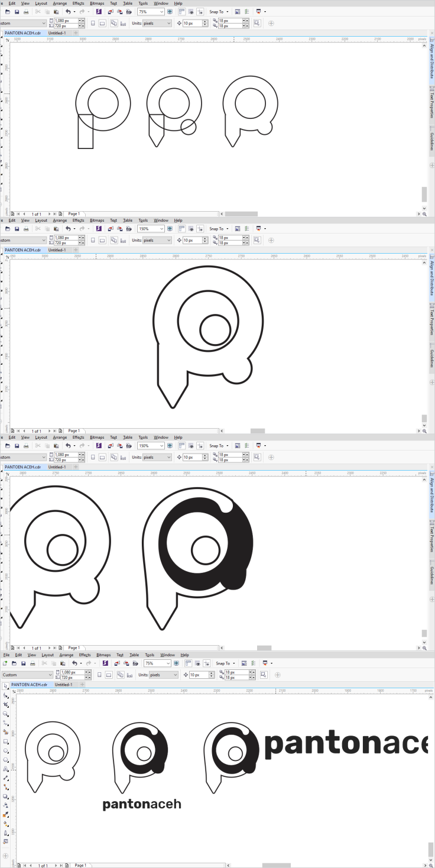Open Align and Distribute docker tab in topmost window
This screenshot has width=435, height=868.
tap(432, 61)
